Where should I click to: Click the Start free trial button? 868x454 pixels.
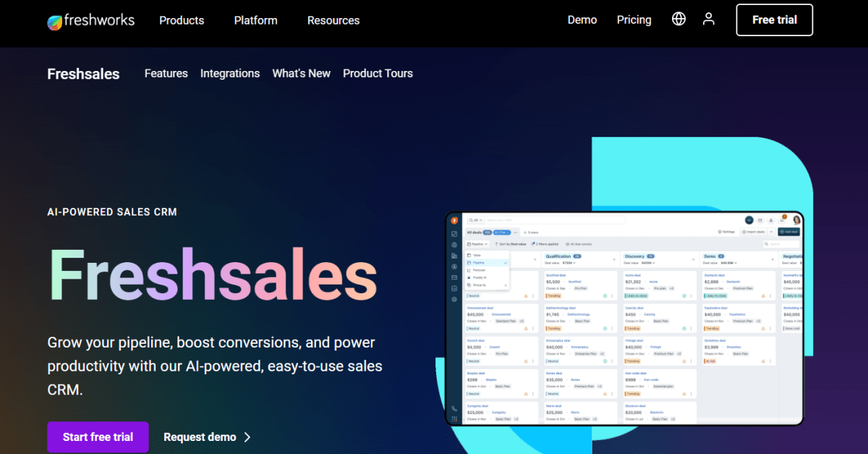coord(98,437)
